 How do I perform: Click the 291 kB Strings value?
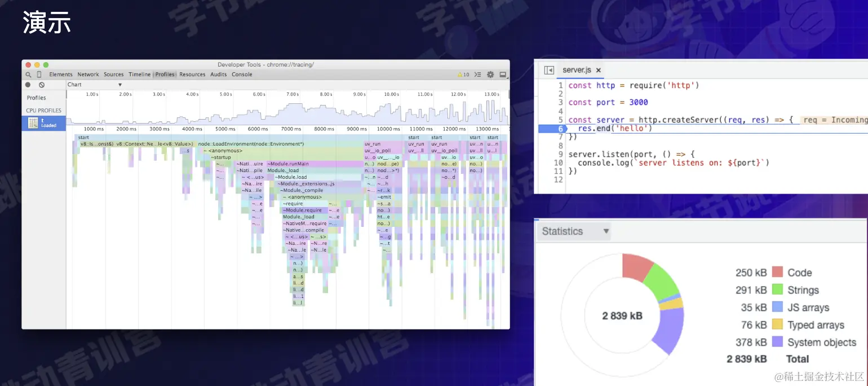[751, 290]
